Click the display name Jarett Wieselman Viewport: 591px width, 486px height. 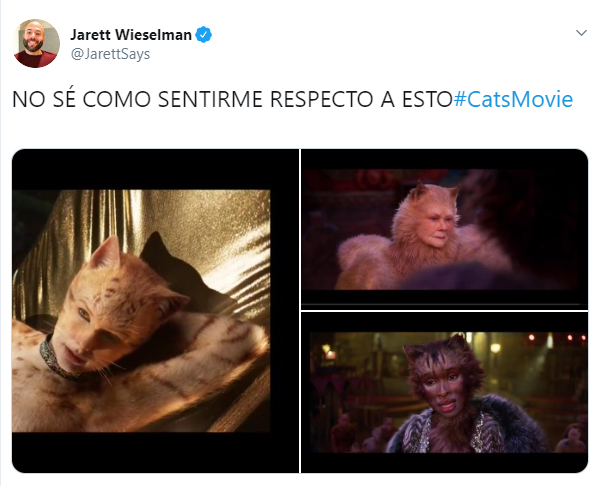point(131,35)
